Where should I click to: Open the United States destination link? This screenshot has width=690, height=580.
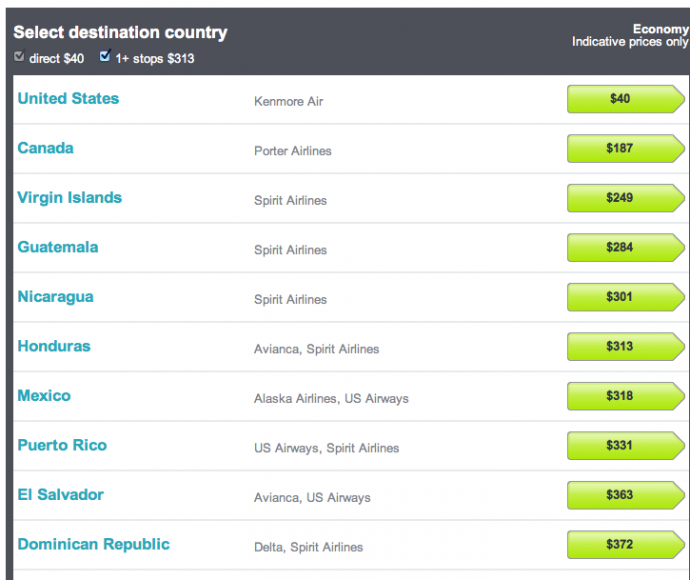coord(68,99)
